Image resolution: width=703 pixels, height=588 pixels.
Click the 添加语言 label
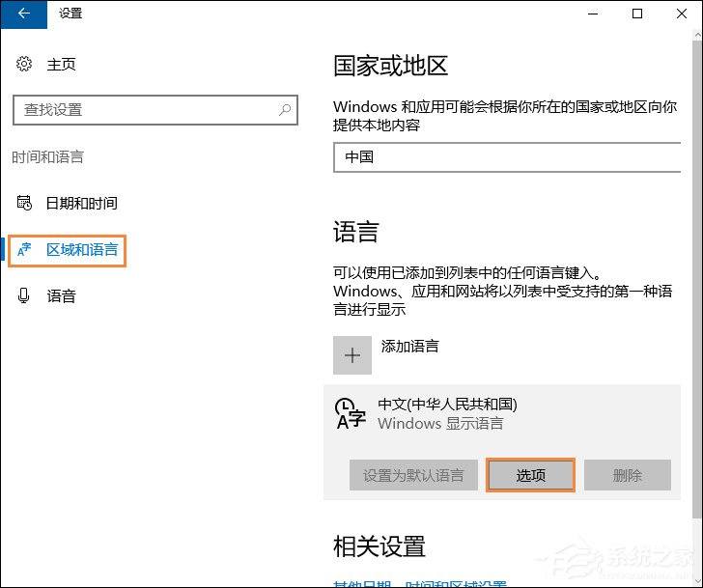click(x=409, y=346)
